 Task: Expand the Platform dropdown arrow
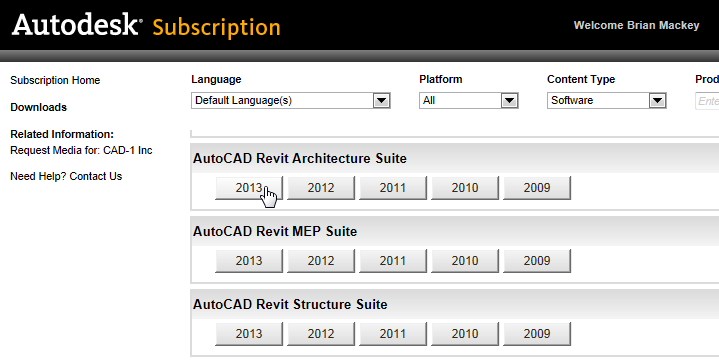pos(509,100)
